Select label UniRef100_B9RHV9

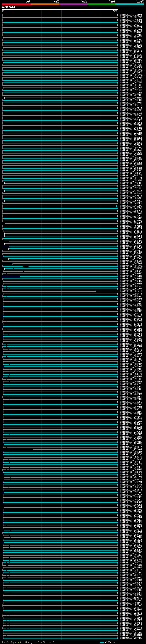(131, 321)
